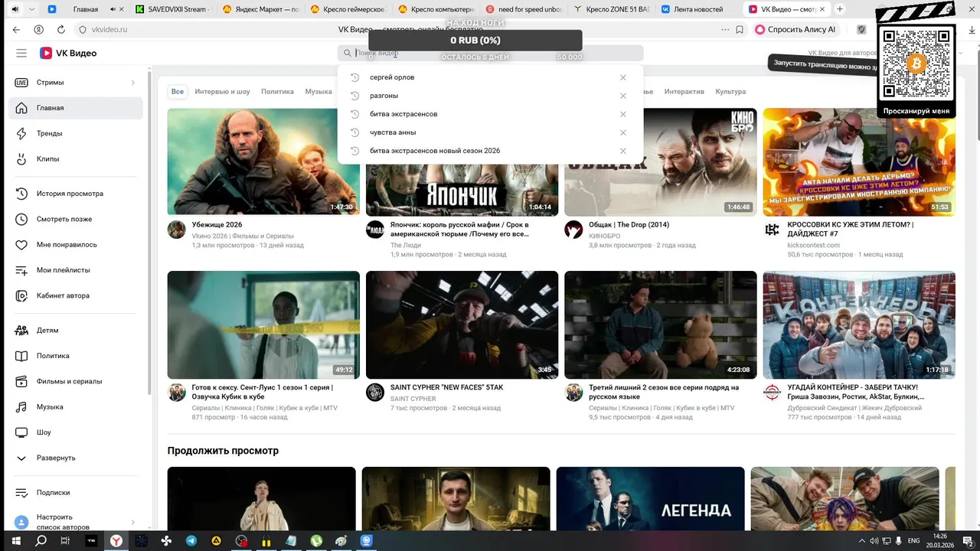
Task: Go to Главная in the sidebar
Action: pyautogui.click(x=75, y=108)
